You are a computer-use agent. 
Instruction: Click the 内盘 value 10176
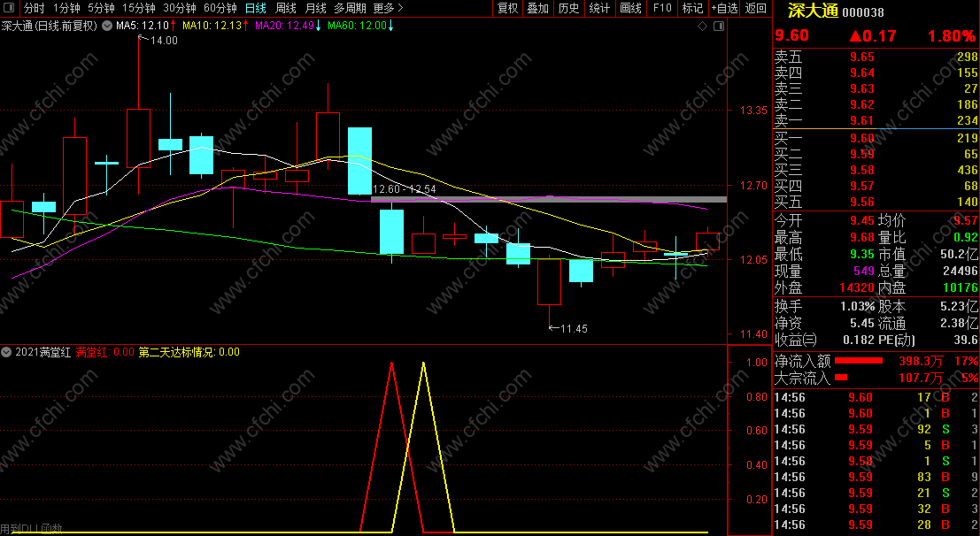[961, 288]
